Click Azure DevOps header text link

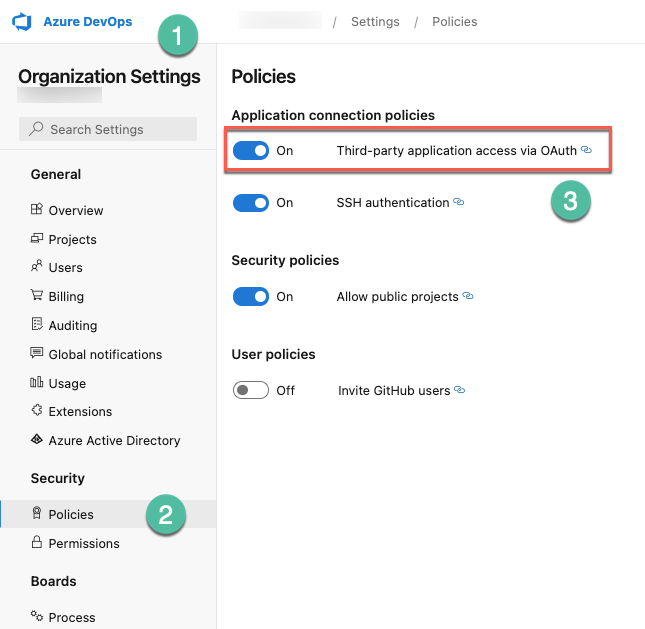(88, 21)
